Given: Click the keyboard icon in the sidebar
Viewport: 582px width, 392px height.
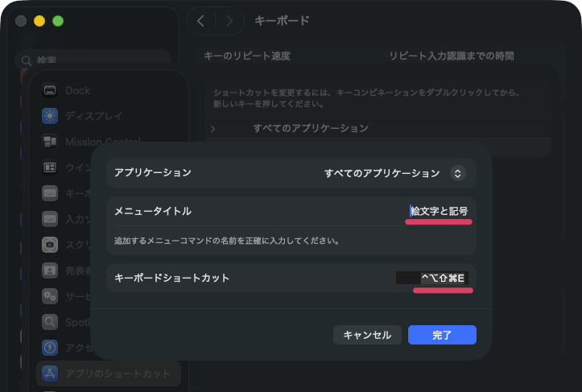Looking at the screenshot, I should (x=51, y=193).
